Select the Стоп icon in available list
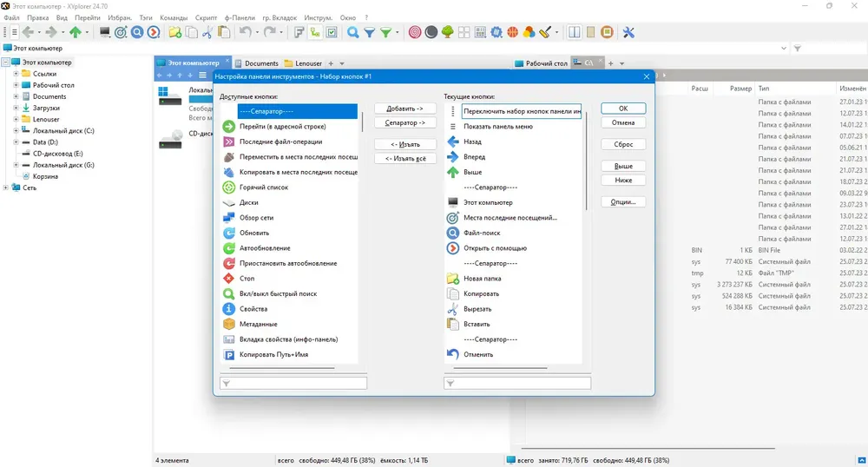The width and height of the screenshot is (868, 467). pyautogui.click(x=228, y=279)
